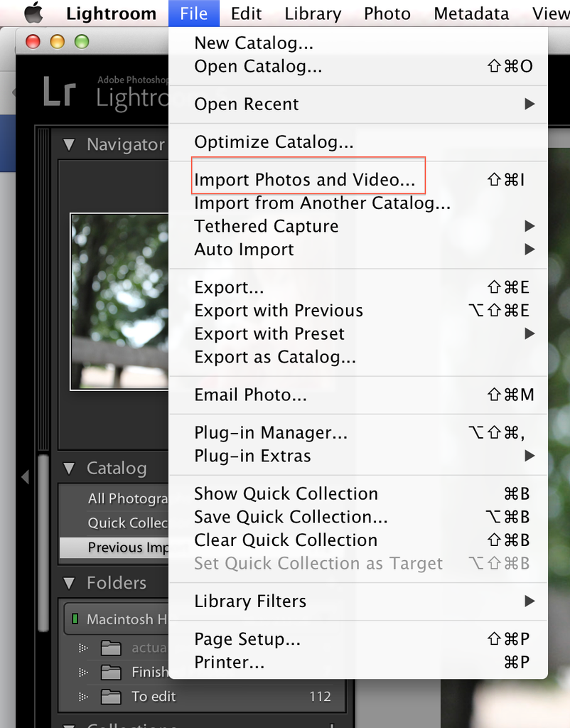Viewport: 570px width, 728px height.
Task: Open the Tethered Capture submenu
Action: pos(266,226)
